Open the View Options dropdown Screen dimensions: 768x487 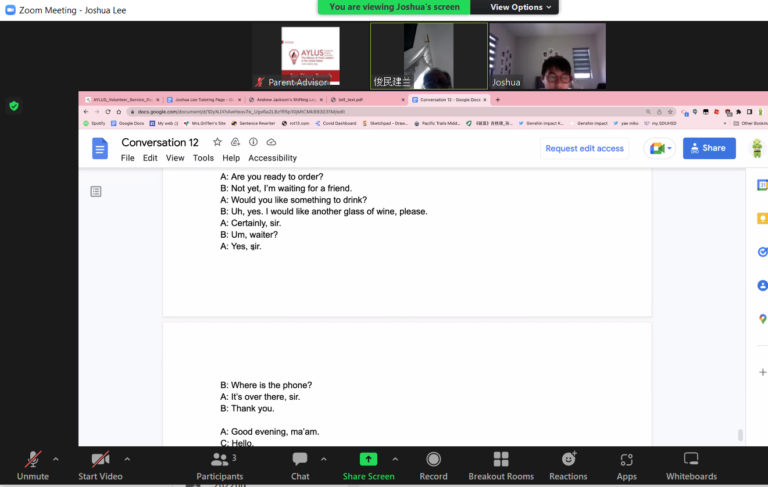(x=520, y=7)
